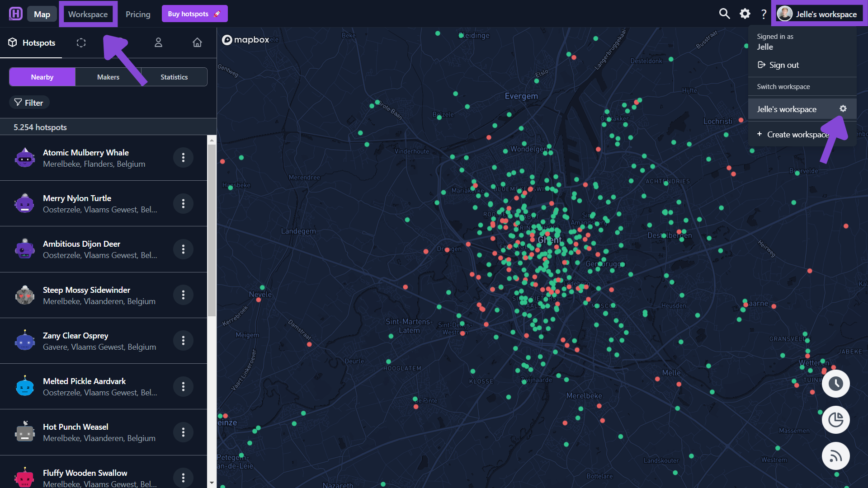Image resolution: width=868 pixels, height=488 pixels.
Task: Switch to the Statistics segment
Action: click(174, 77)
